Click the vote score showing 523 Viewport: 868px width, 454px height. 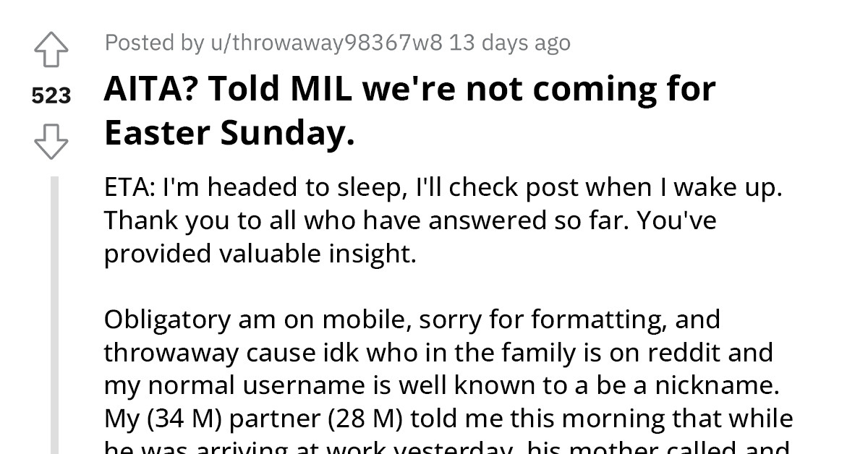[x=50, y=95]
